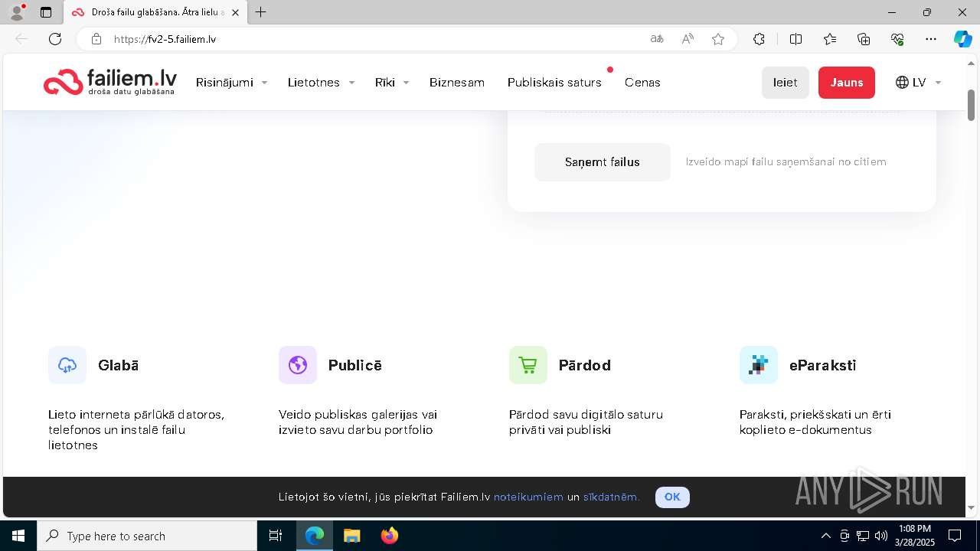Viewport: 980px width, 551px height.
Task: Open the Cenas pricing page
Action: [x=642, y=83]
